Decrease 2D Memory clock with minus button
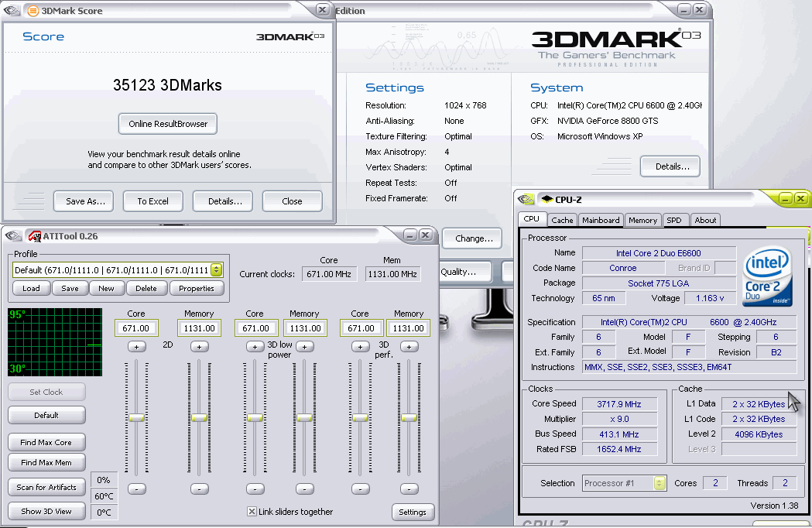 click(x=200, y=489)
